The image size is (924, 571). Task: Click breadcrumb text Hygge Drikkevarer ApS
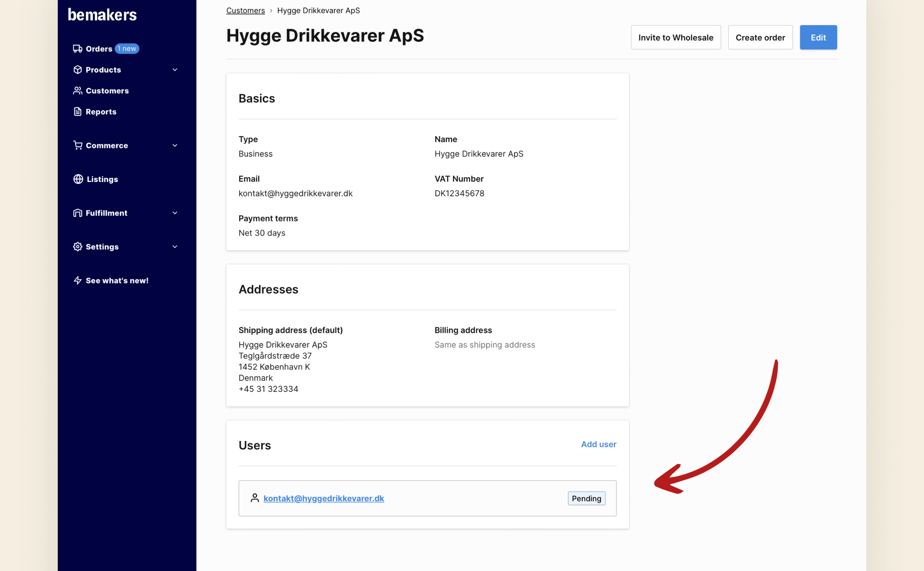point(318,11)
